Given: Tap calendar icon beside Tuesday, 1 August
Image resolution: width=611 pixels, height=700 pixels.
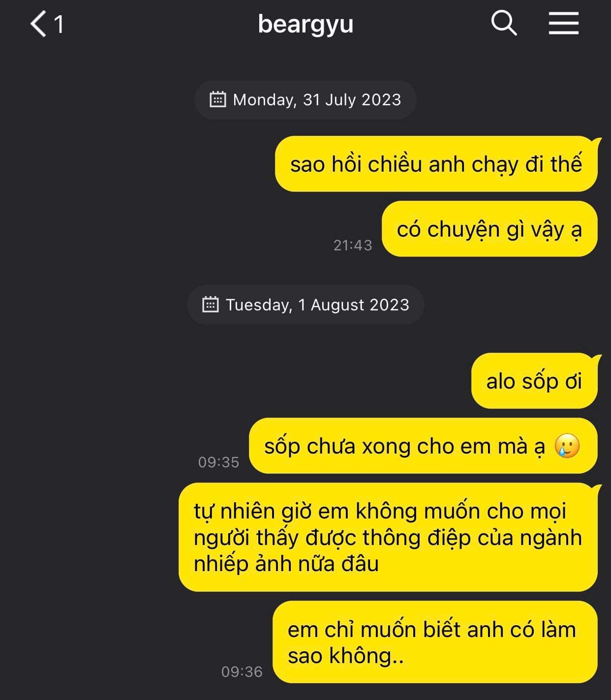Looking at the screenshot, I should [210, 304].
